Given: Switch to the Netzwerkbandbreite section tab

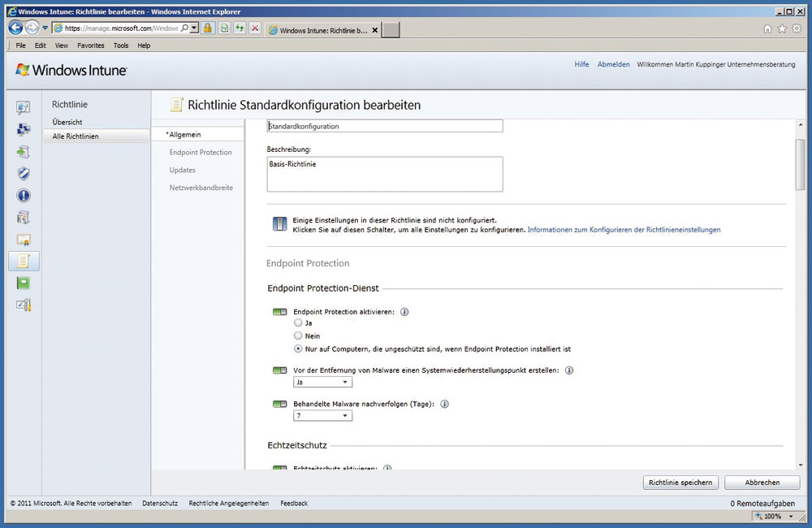Looking at the screenshot, I should (201, 188).
